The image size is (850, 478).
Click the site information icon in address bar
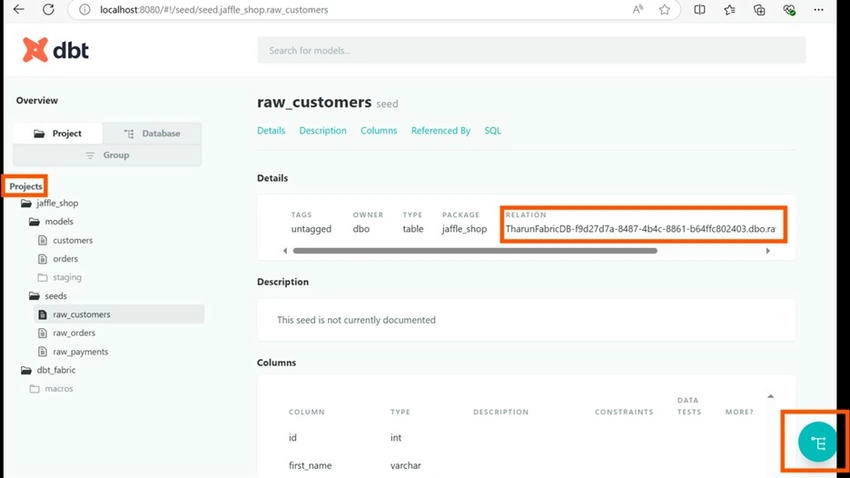(85, 10)
